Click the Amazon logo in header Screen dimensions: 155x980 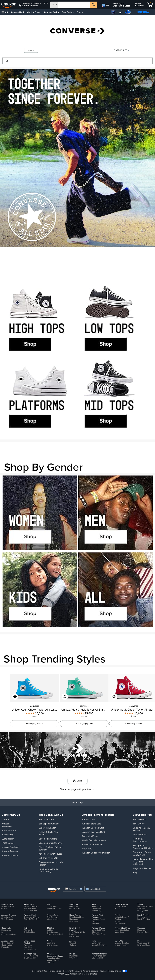pos(9,5)
